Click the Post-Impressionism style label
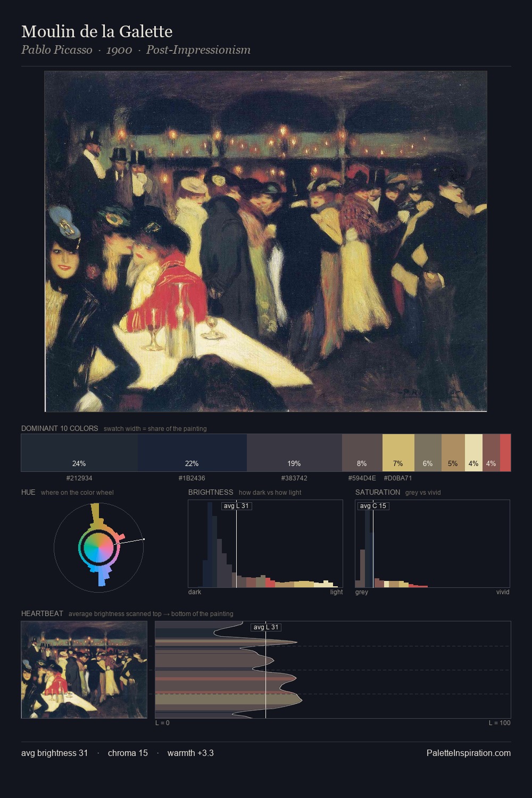 pyautogui.click(x=198, y=50)
